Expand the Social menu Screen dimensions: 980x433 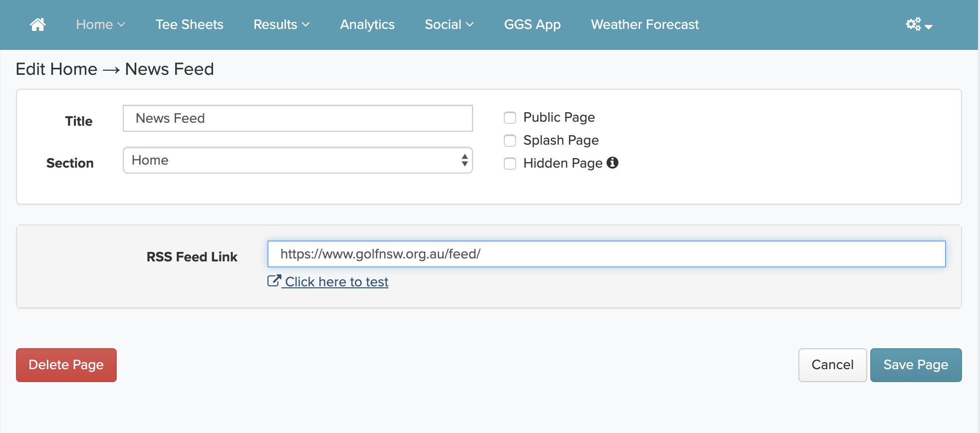coord(449,24)
